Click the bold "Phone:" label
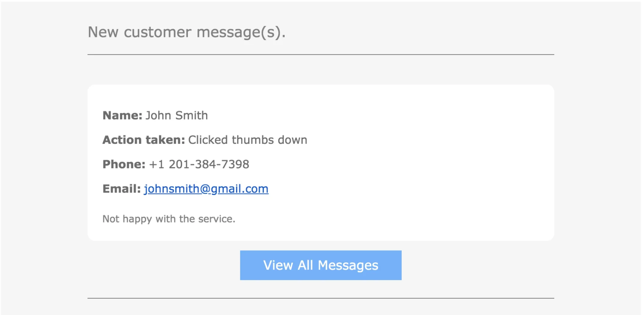The width and height of the screenshot is (644, 315). pos(124,164)
